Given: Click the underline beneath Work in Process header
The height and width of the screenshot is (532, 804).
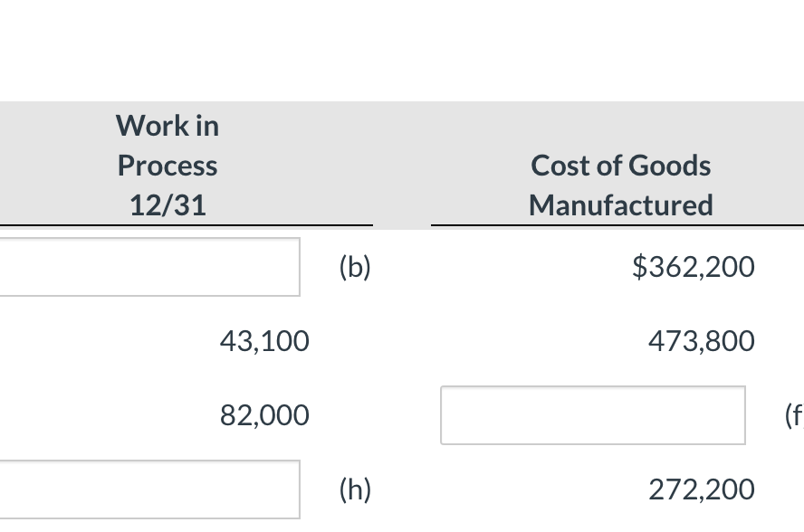Looking at the screenshot, I should (x=186, y=224).
